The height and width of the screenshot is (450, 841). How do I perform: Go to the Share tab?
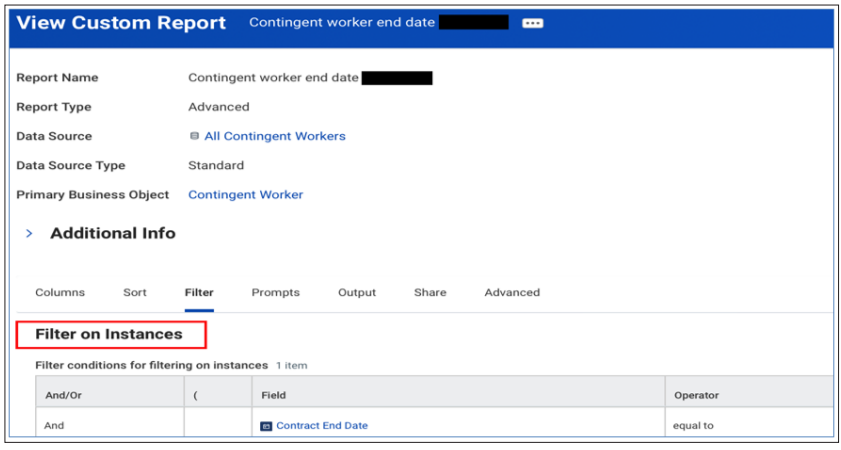[x=430, y=292]
